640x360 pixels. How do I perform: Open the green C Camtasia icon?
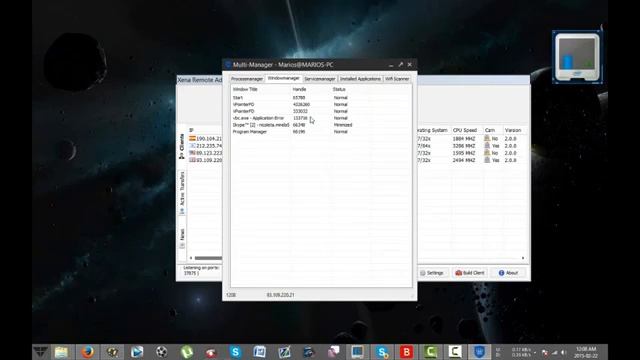(x=431, y=352)
